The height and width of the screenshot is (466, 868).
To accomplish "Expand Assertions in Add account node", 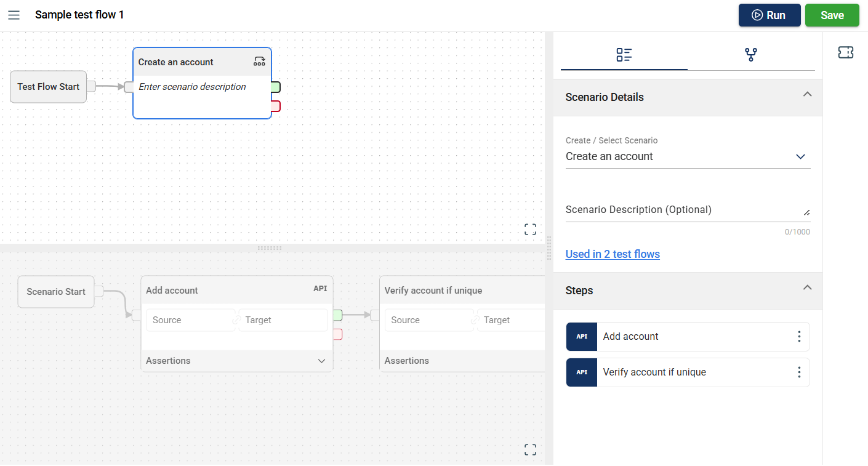I will click(321, 361).
